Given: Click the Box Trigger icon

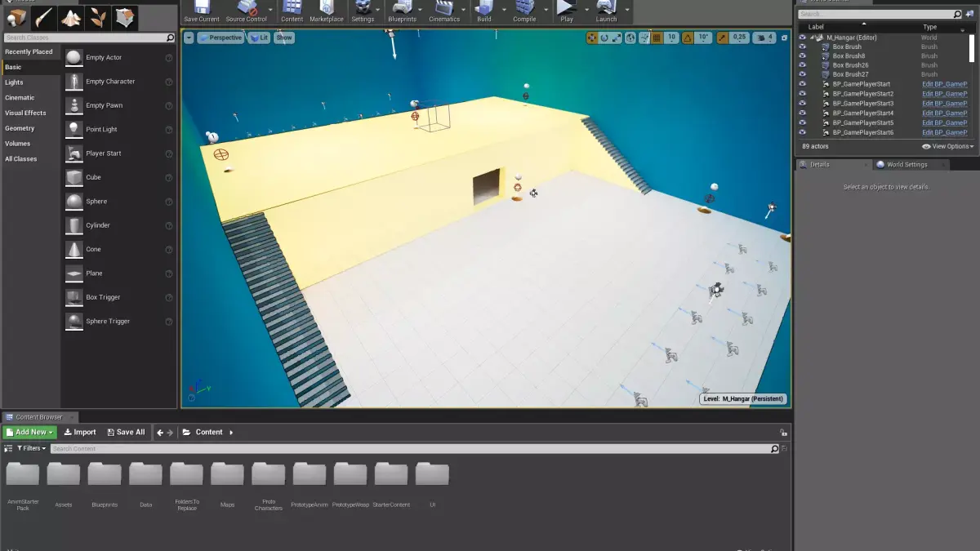Looking at the screenshot, I should coord(73,297).
